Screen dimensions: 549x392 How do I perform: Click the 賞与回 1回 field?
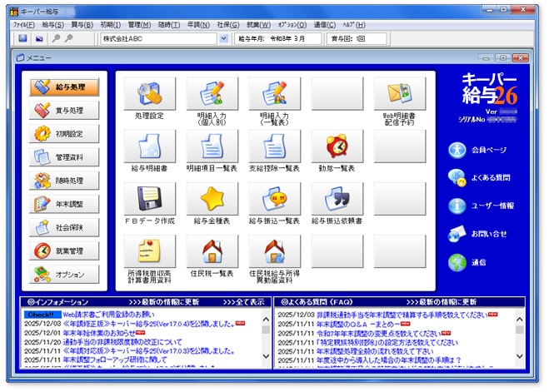[357, 38]
